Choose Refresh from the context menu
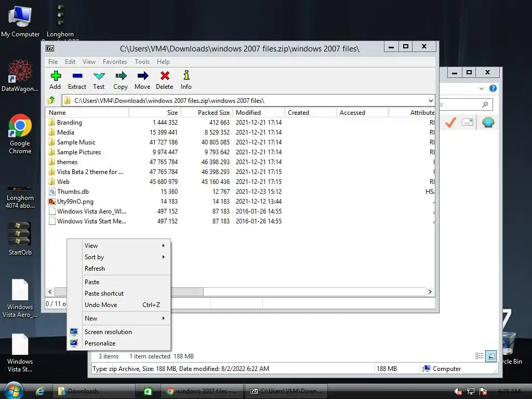The height and width of the screenshot is (399, 532). click(x=118, y=269)
